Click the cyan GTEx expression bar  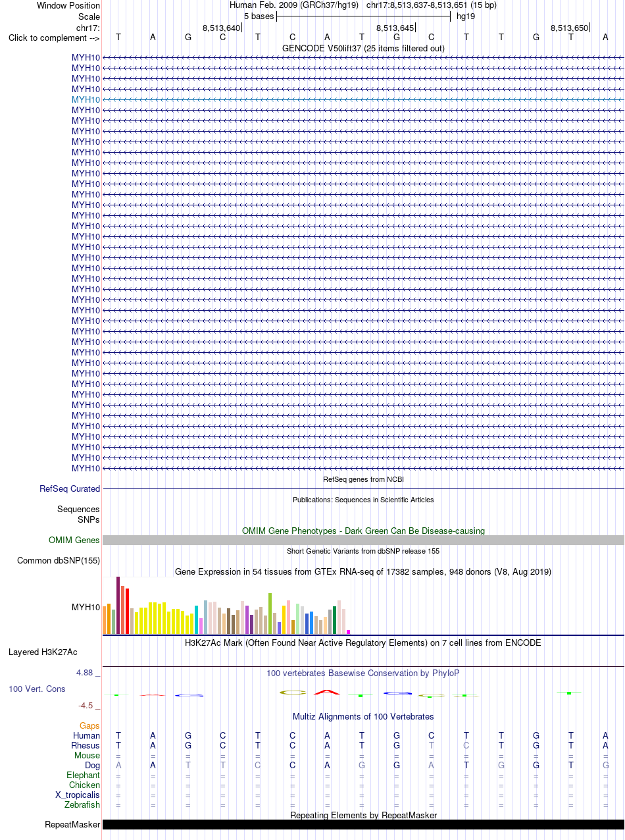197,619
